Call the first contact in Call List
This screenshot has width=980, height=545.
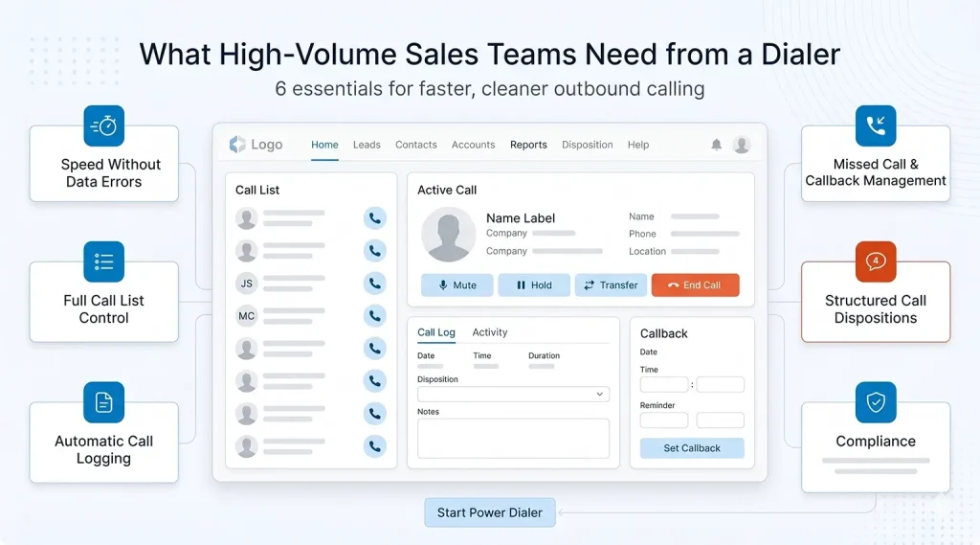[374, 218]
